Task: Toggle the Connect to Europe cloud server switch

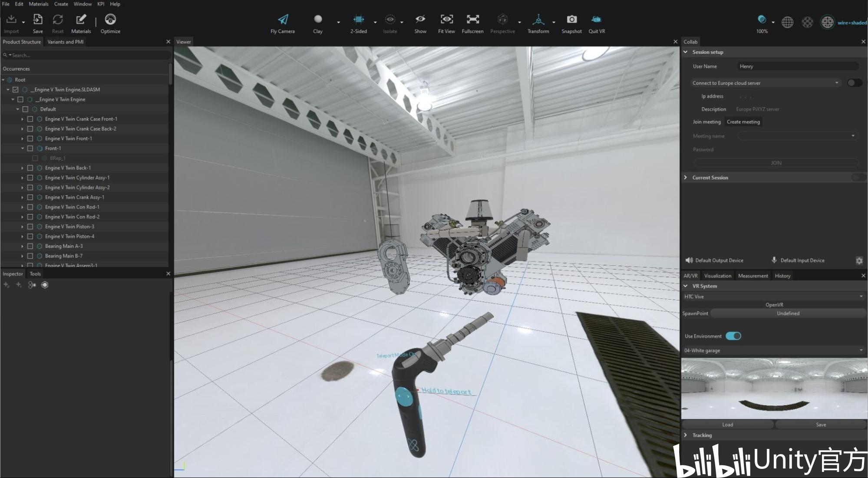Action: click(855, 83)
